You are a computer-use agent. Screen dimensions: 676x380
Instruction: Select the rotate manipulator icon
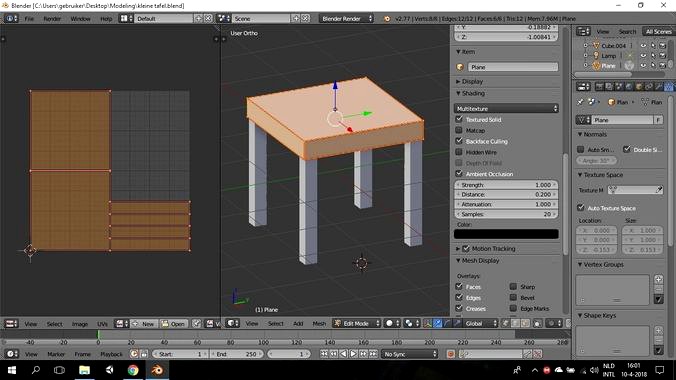click(x=448, y=323)
